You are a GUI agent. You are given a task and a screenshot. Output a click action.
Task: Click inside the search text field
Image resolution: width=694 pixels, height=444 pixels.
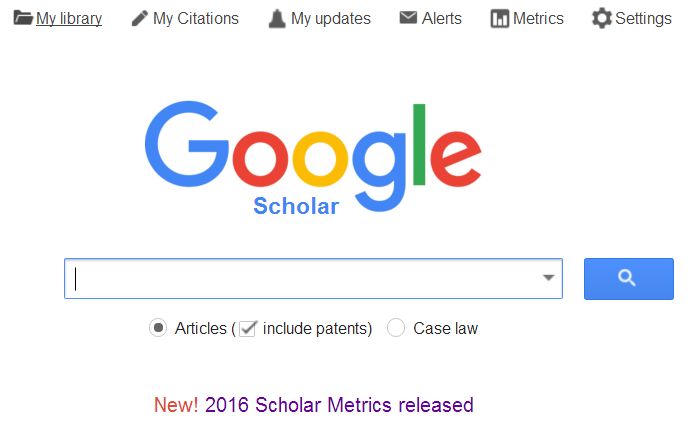pyautogui.click(x=300, y=278)
